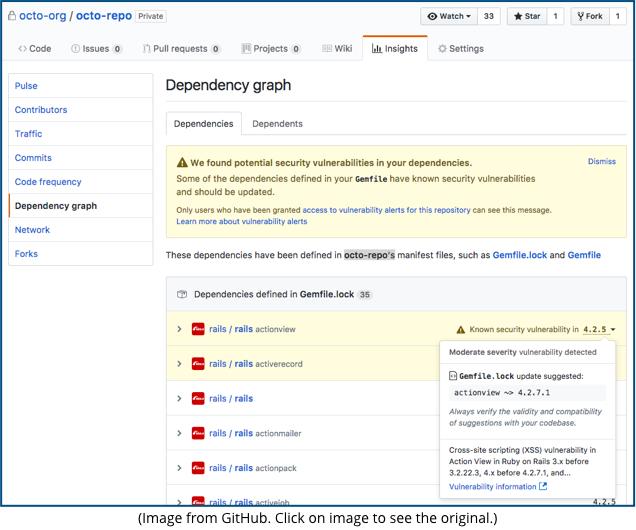Open Vulnerability information external link

pyautogui.click(x=498, y=487)
